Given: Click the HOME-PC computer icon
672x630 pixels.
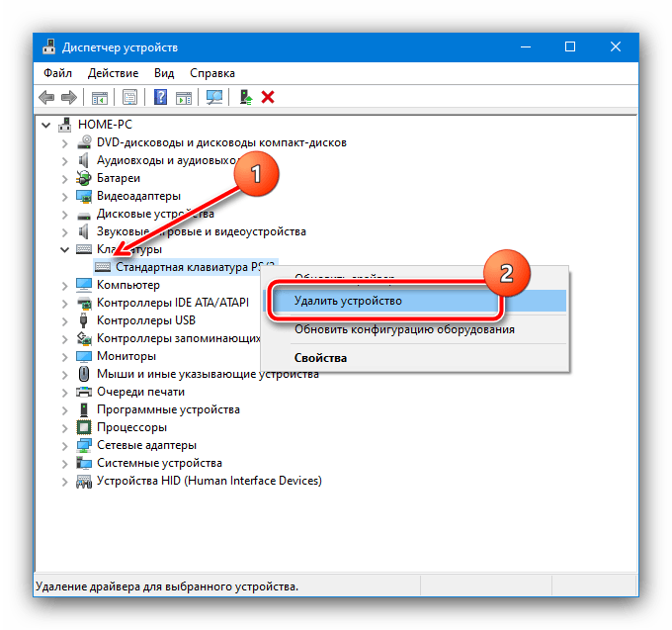Looking at the screenshot, I should click(65, 125).
